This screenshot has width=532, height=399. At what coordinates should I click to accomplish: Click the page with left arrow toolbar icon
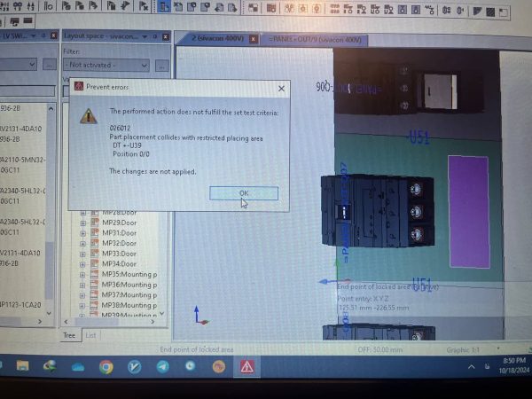point(219,7)
